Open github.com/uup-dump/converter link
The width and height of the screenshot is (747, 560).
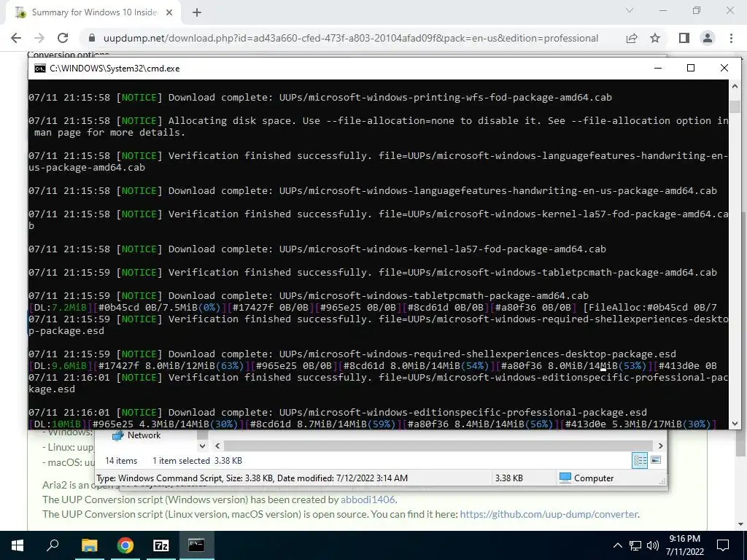click(549, 514)
